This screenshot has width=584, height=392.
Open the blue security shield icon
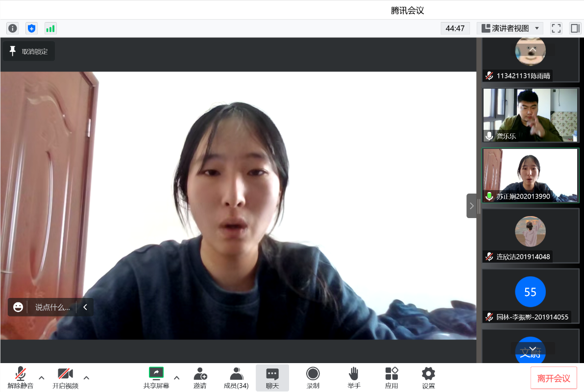31,28
